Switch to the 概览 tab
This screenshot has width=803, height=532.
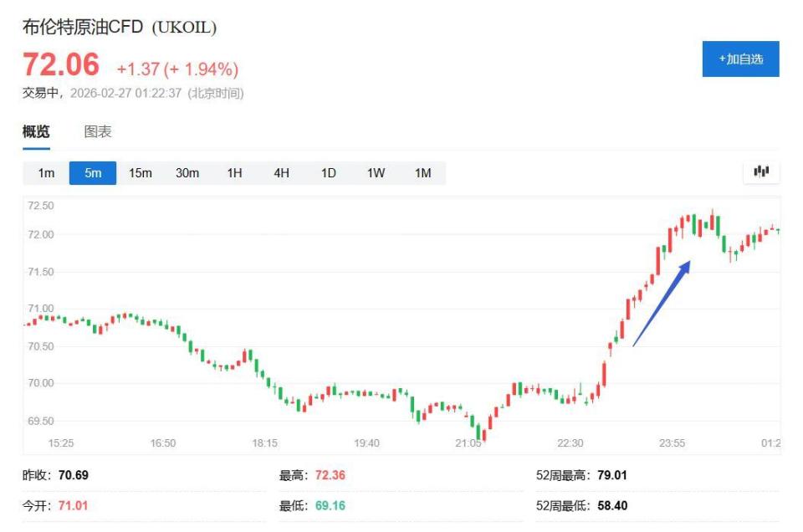coord(36,131)
